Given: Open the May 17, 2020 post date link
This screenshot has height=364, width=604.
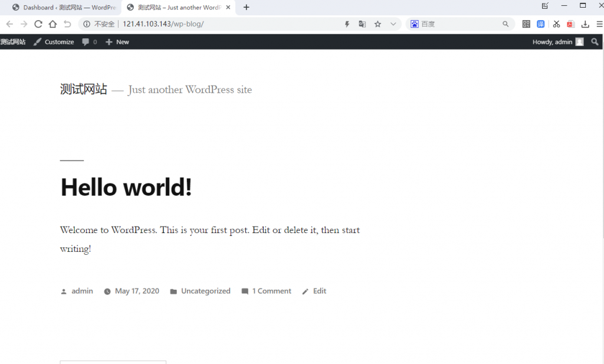Looking at the screenshot, I should 137,291.
